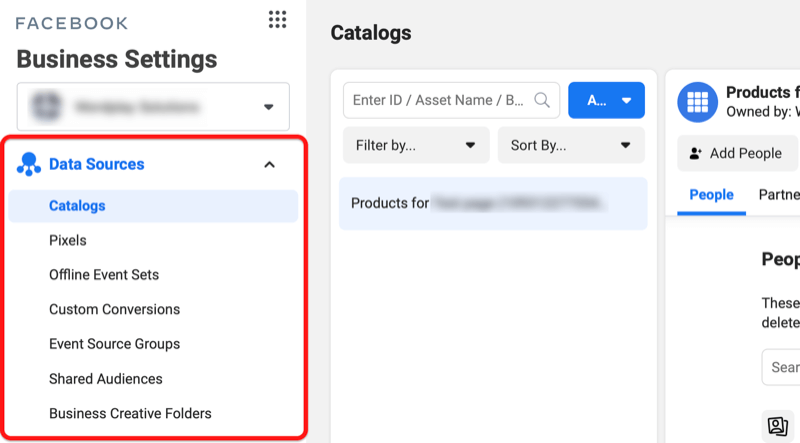Open the Sort By dropdown
The height and width of the screenshot is (443, 800).
(x=571, y=145)
